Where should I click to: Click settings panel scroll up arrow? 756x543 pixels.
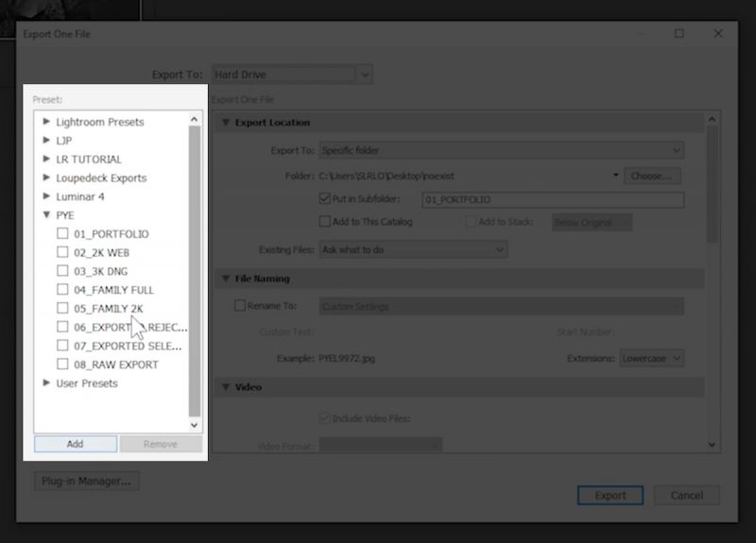(x=712, y=119)
